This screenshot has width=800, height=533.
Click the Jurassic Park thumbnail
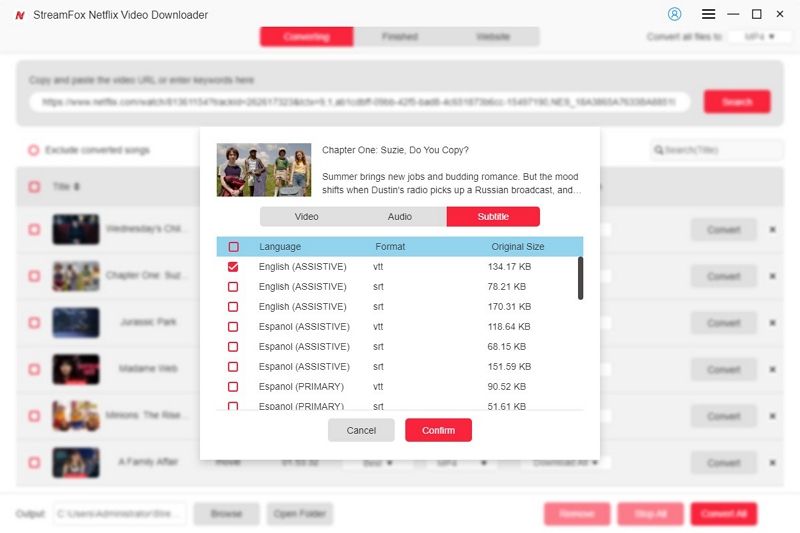coord(76,323)
